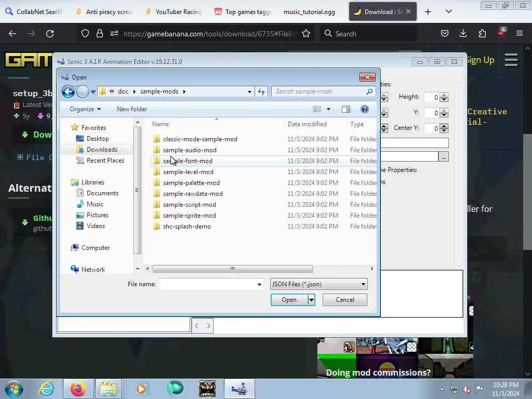Click the Open button
This screenshot has width=532, height=399.
pyautogui.click(x=289, y=300)
